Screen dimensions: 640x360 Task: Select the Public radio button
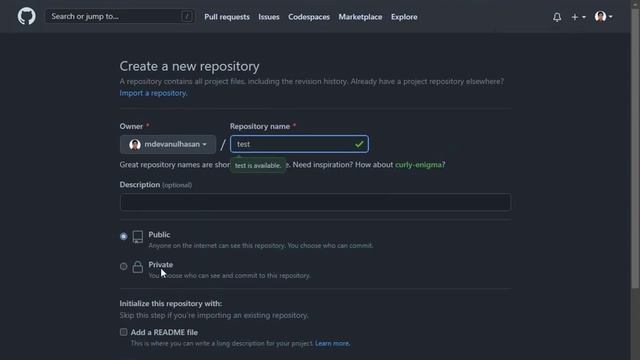pos(124,236)
